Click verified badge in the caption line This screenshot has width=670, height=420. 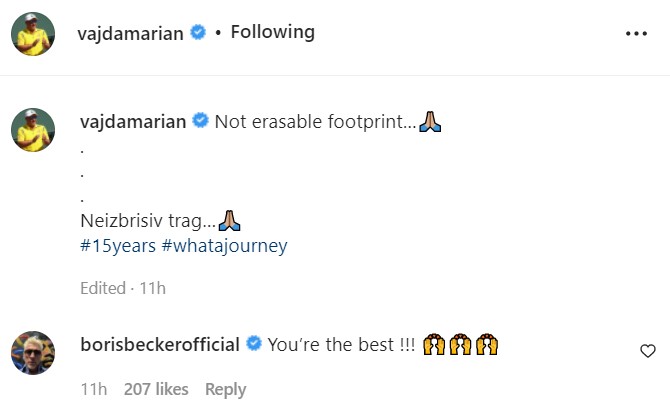point(199,122)
